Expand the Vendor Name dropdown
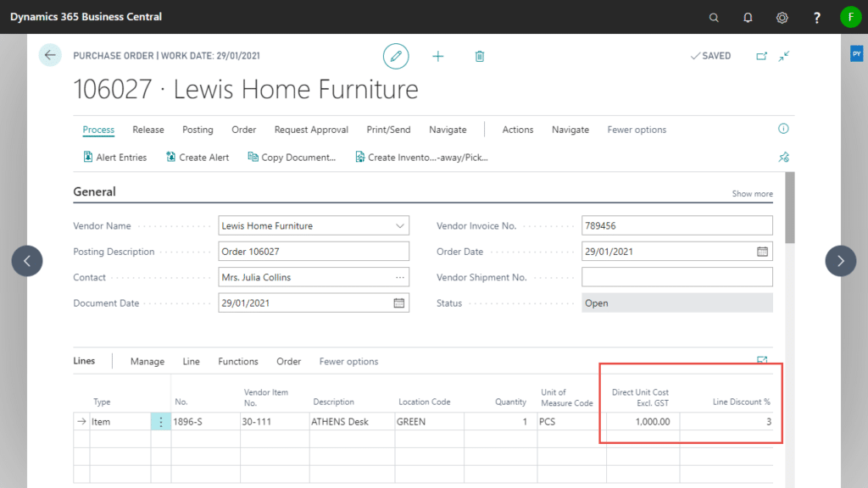Image resolution: width=868 pixels, height=488 pixels. click(x=400, y=225)
